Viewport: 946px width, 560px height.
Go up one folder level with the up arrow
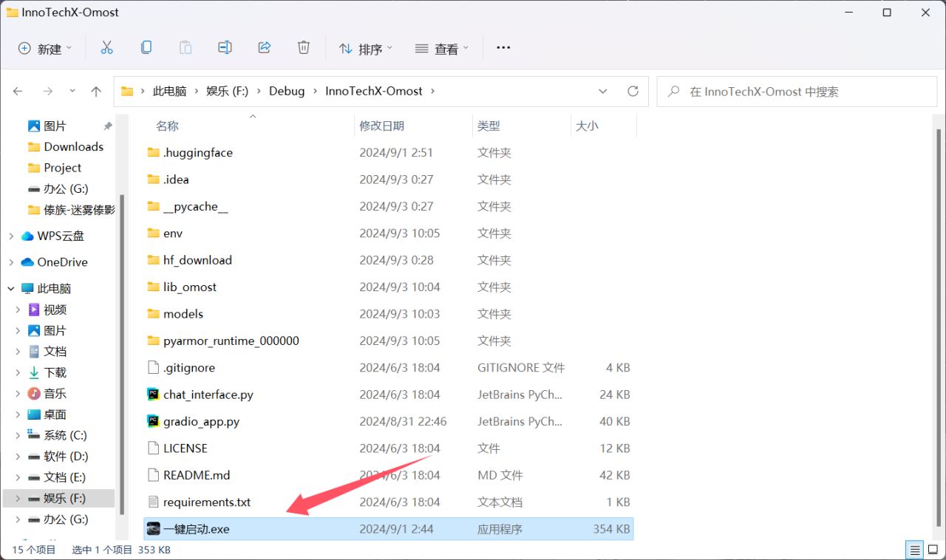96,91
